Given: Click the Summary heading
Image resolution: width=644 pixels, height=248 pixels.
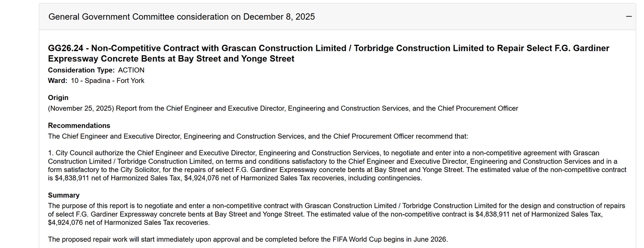Looking at the screenshot, I should (63, 195).
